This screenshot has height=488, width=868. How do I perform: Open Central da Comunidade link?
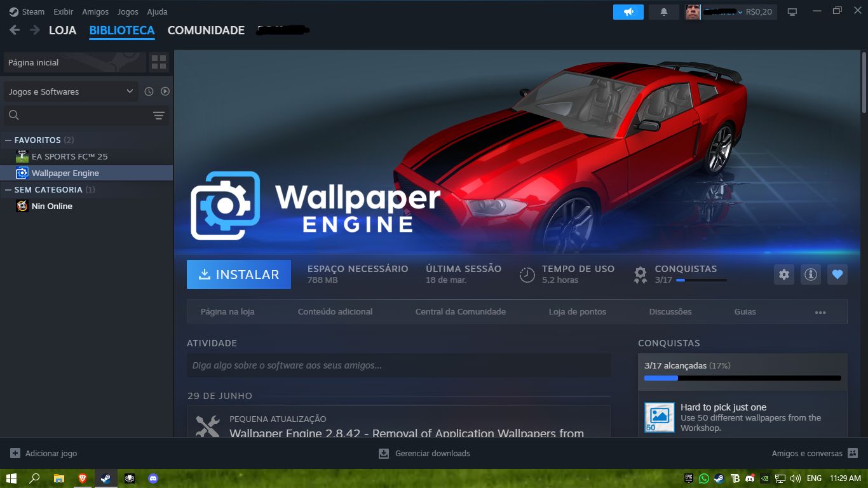461,312
